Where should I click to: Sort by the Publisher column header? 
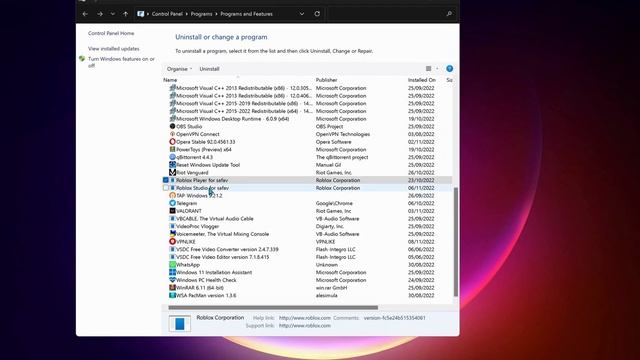point(327,80)
